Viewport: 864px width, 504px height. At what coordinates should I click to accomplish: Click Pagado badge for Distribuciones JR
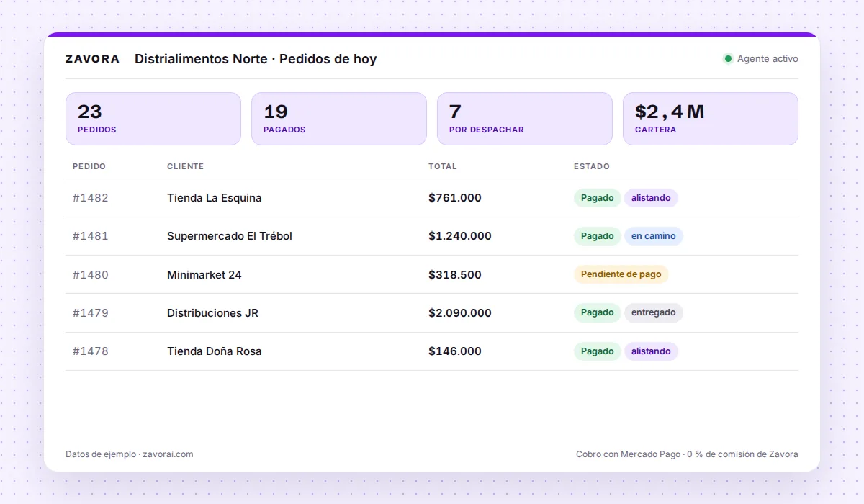click(x=598, y=312)
